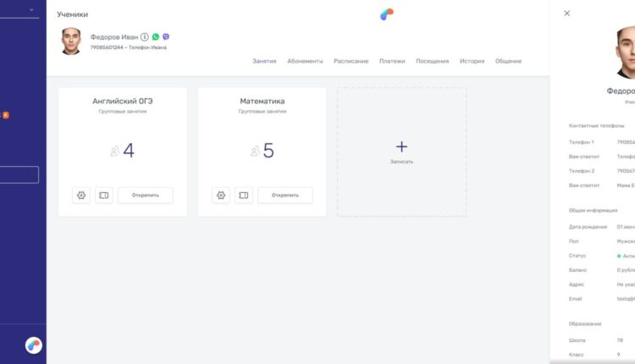The image size is (635, 364).
Task: Click the round logo icon in sidebar bottom
Action: coord(33,345)
